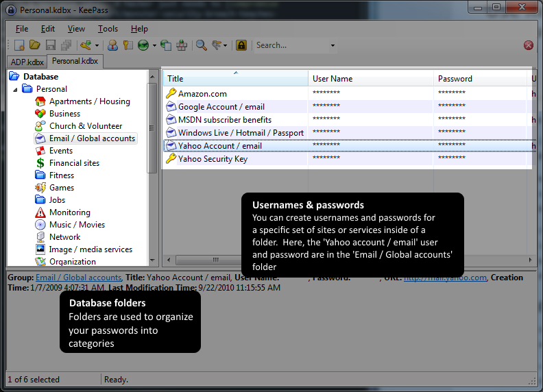Click the Add Entry key icon

point(86,45)
